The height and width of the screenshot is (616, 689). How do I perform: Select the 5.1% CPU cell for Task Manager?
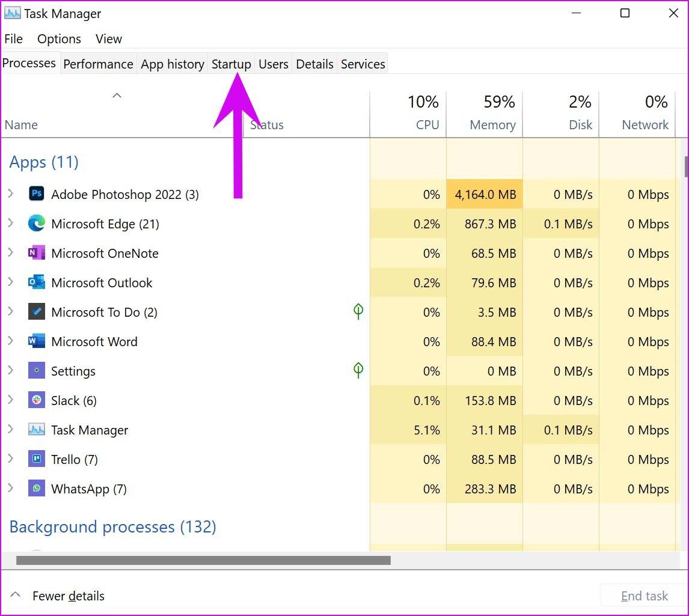[408, 429]
